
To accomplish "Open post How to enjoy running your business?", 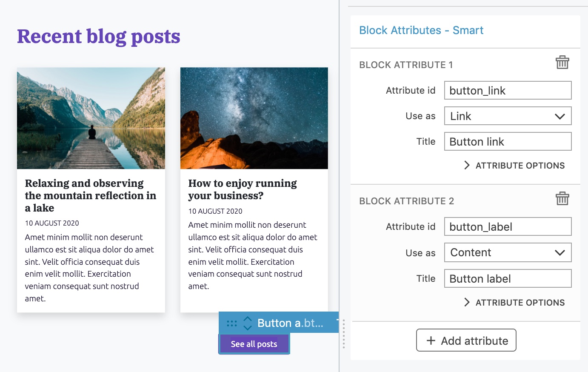I will [x=243, y=189].
